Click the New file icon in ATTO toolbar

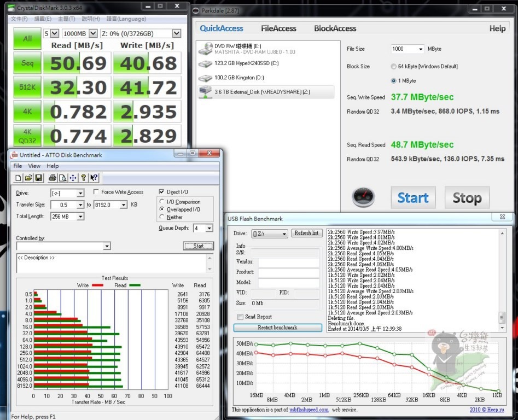(18, 178)
